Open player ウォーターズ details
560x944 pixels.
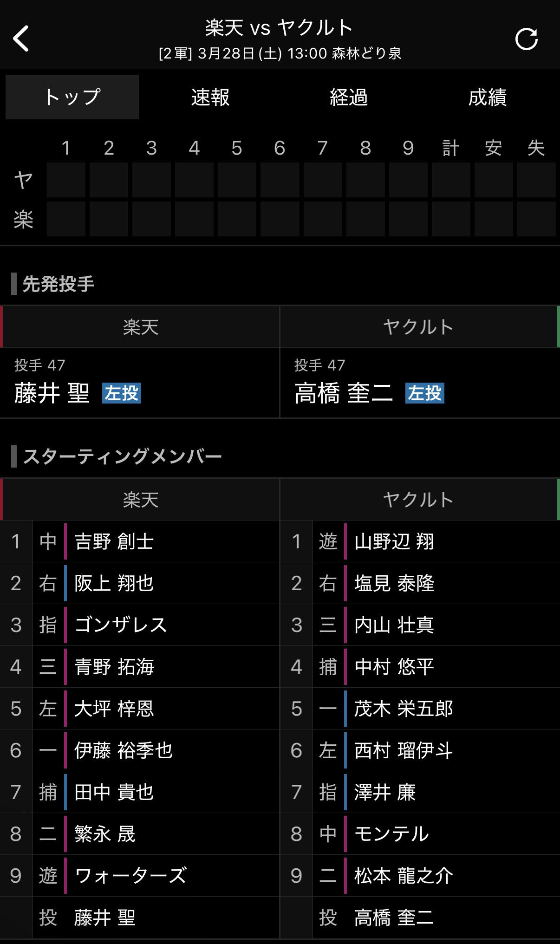tap(131, 876)
